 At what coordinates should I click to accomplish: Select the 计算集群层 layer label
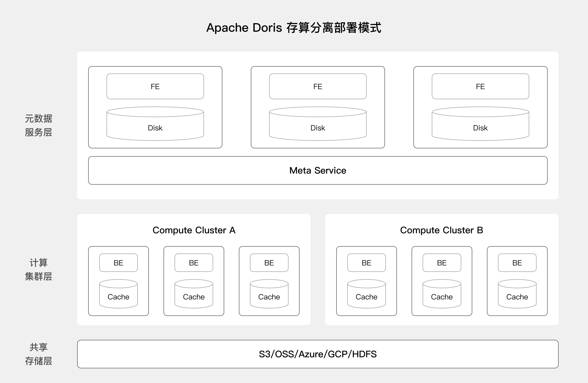(x=39, y=269)
